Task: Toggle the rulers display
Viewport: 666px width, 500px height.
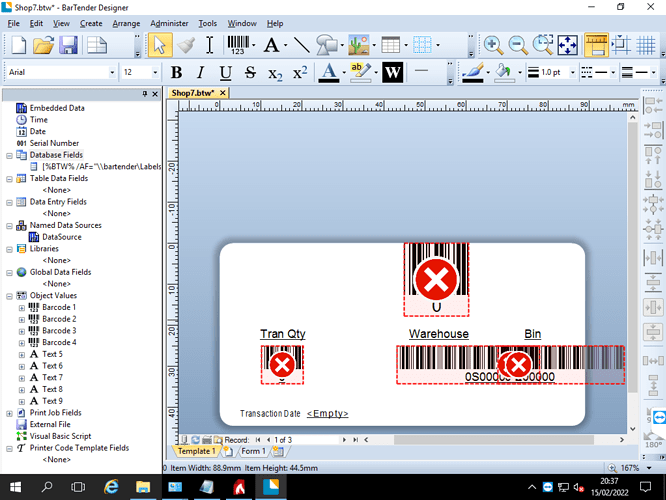Action: (596, 45)
